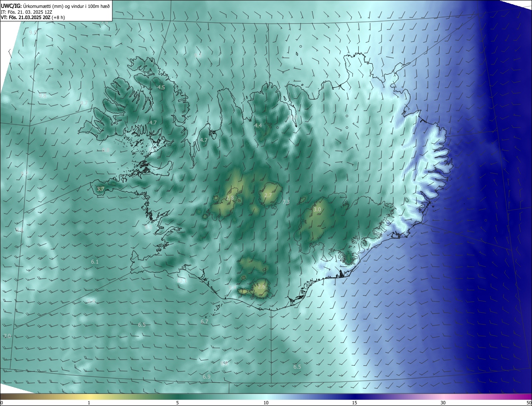Click the 3.7 value on the western peninsula
The height and width of the screenshot is (406, 532).
tap(101, 189)
